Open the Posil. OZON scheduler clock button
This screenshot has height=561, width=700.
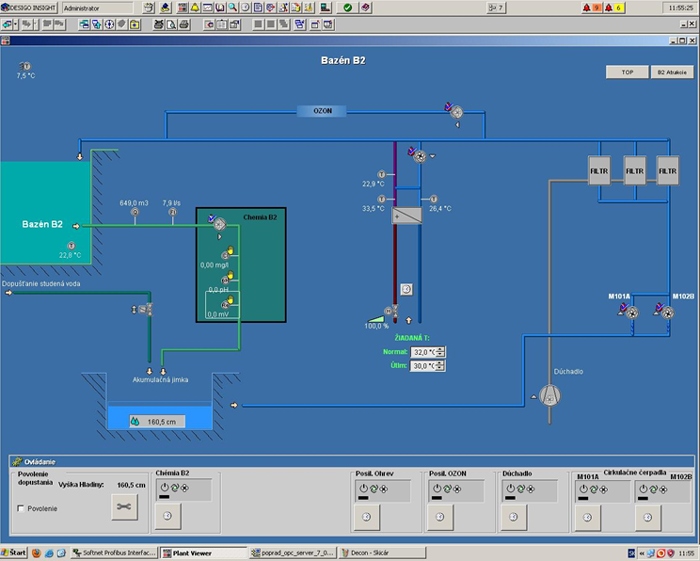440,517
